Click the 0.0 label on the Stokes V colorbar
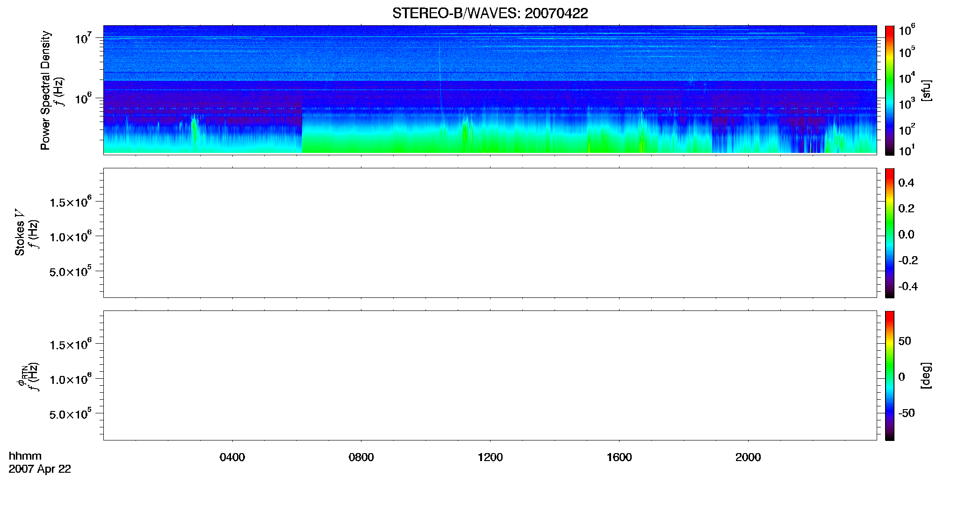980x505 pixels. tap(906, 235)
